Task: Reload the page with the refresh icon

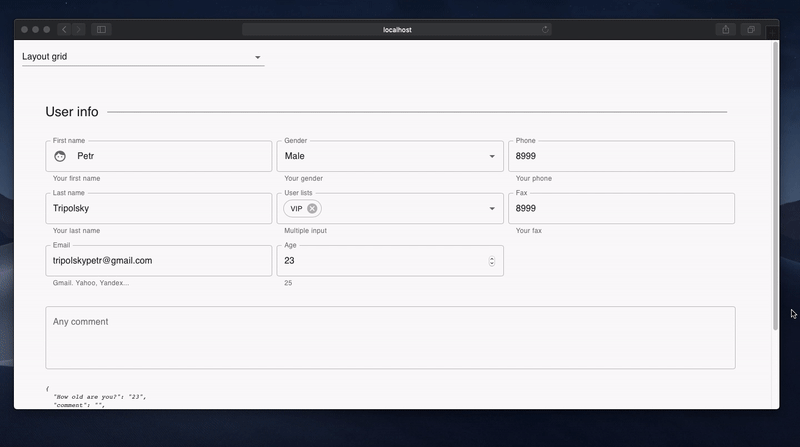Action: [x=545, y=30]
